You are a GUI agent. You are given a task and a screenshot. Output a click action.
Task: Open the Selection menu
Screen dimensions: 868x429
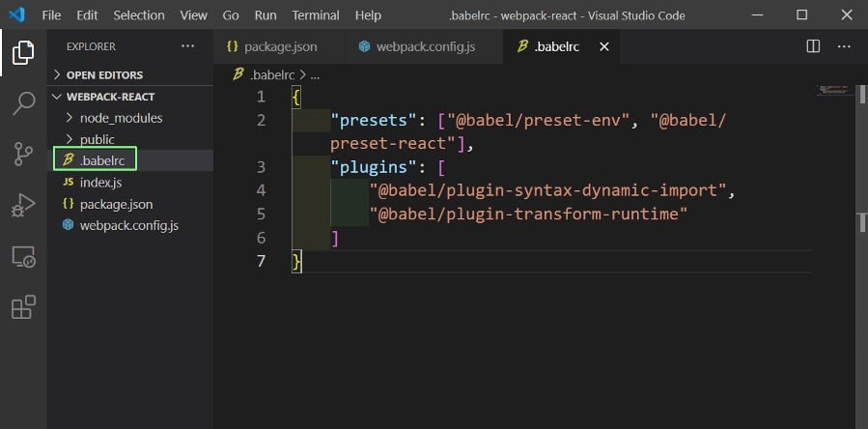coord(139,15)
